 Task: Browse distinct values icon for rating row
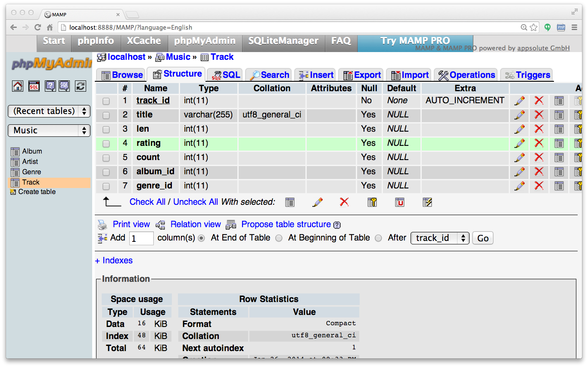point(559,143)
